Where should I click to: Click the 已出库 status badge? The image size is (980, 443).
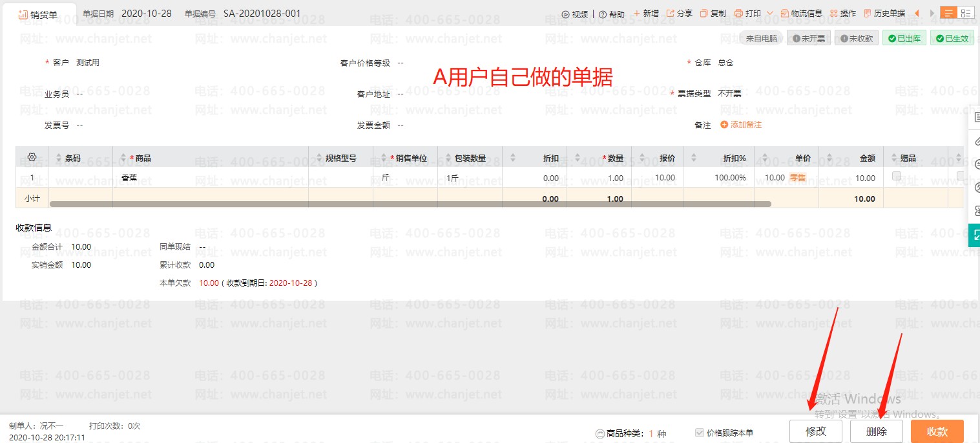coord(904,39)
